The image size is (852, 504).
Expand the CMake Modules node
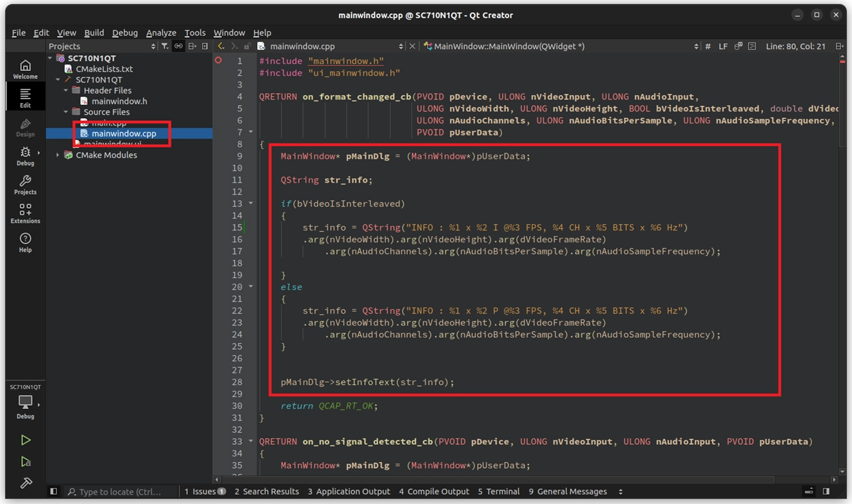pos(58,155)
